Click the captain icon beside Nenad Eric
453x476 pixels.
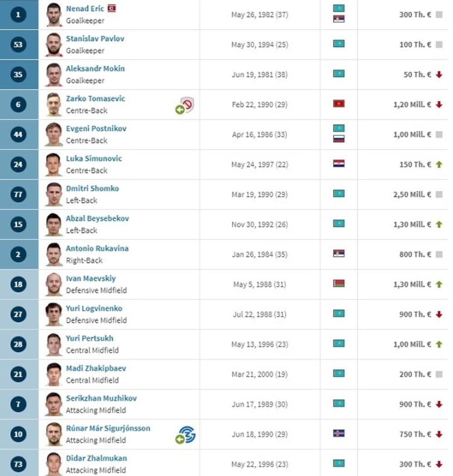[x=111, y=8]
